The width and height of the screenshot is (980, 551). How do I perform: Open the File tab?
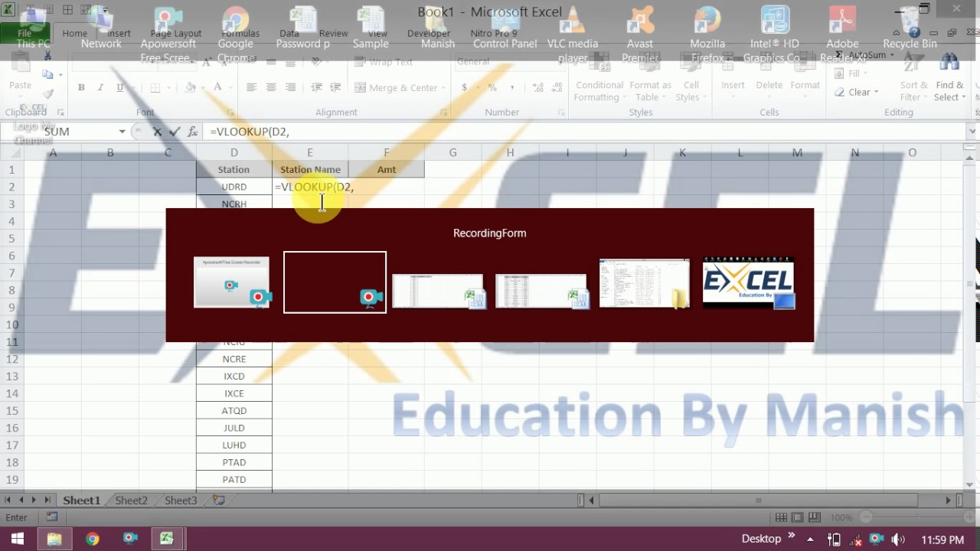(x=24, y=34)
